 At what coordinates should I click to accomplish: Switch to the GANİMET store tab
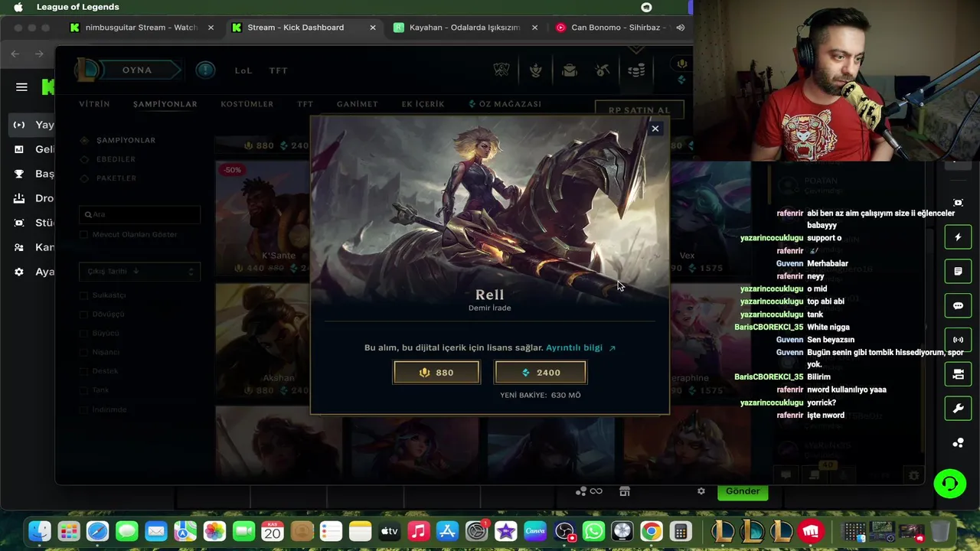357,104
